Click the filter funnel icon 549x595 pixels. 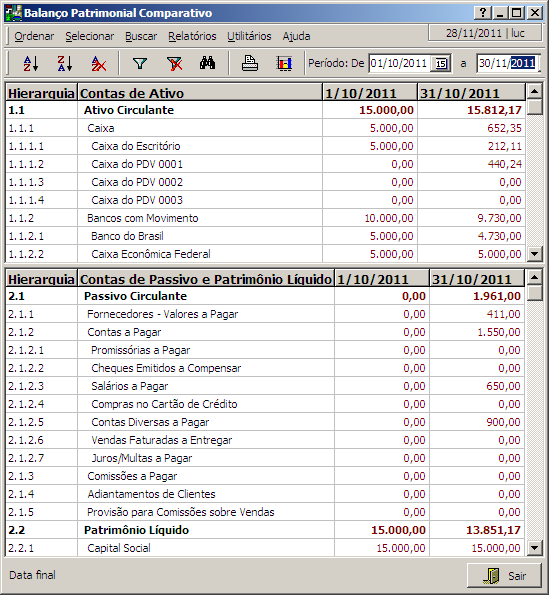[140, 63]
